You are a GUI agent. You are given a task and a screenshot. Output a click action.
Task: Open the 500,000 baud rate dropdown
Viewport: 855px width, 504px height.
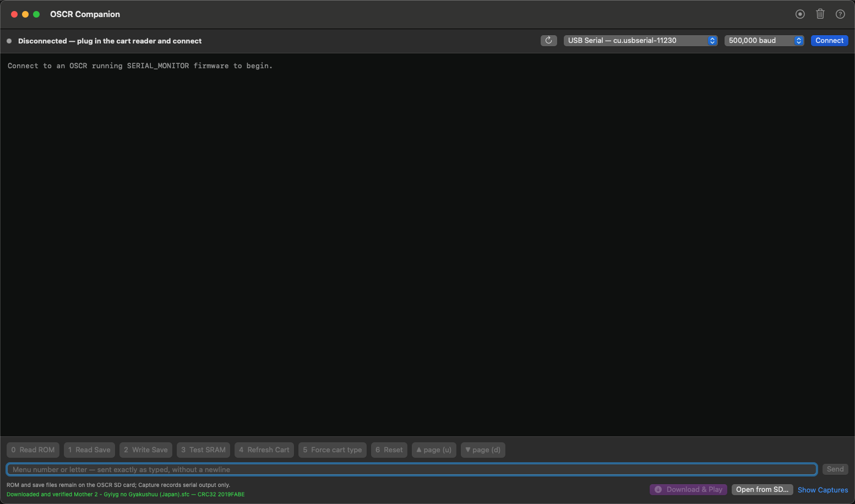pos(764,41)
